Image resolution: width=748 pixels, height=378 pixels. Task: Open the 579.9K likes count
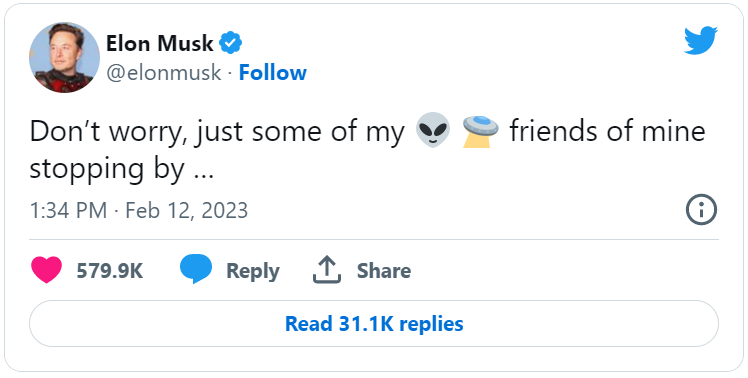[x=110, y=271]
